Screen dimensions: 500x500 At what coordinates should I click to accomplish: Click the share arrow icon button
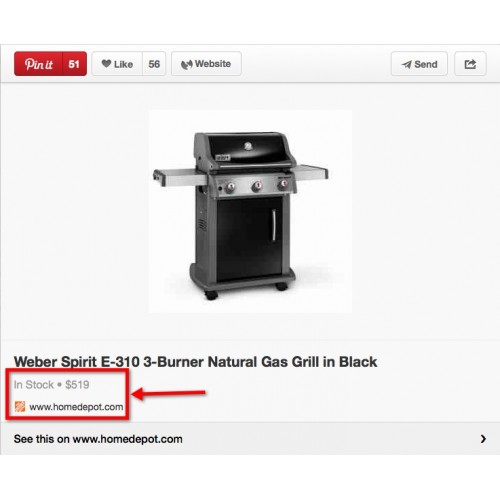470,64
